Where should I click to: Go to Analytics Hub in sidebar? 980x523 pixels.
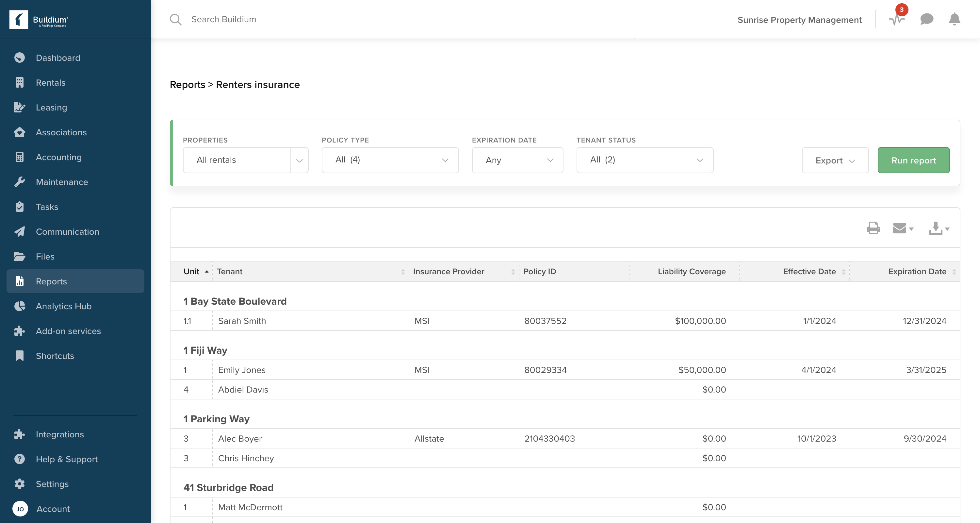pyautogui.click(x=63, y=306)
